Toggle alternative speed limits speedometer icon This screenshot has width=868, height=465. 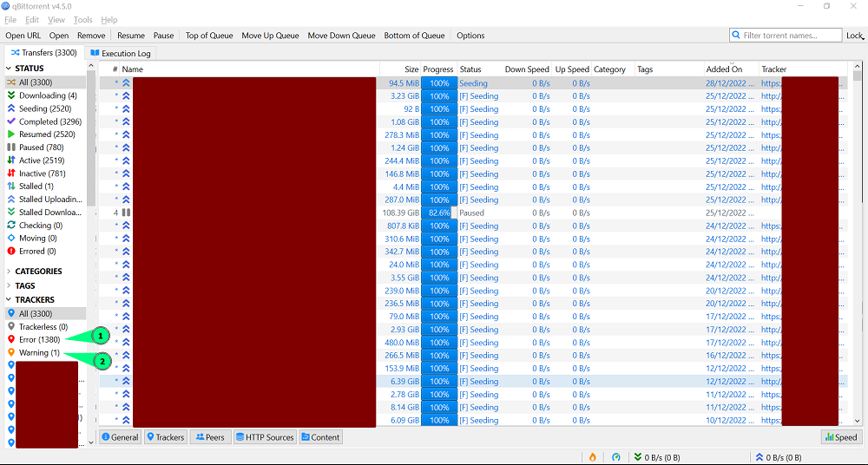click(616, 457)
